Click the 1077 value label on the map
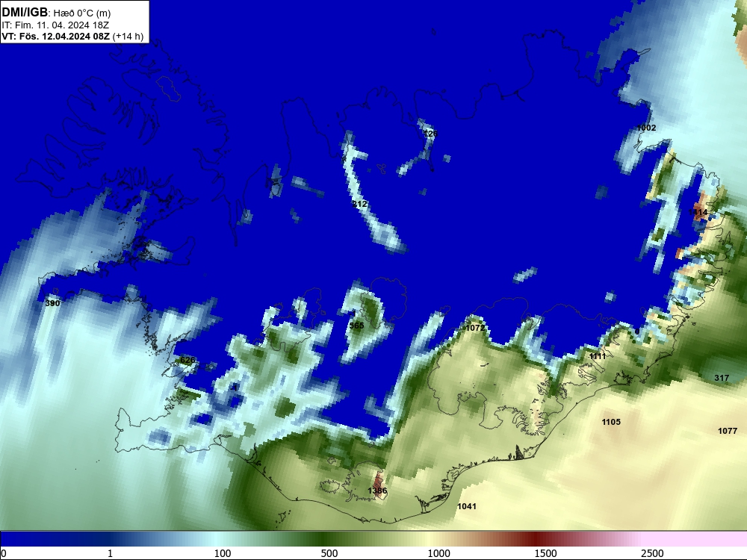Viewport: 747px width, 560px height. point(728,431)
